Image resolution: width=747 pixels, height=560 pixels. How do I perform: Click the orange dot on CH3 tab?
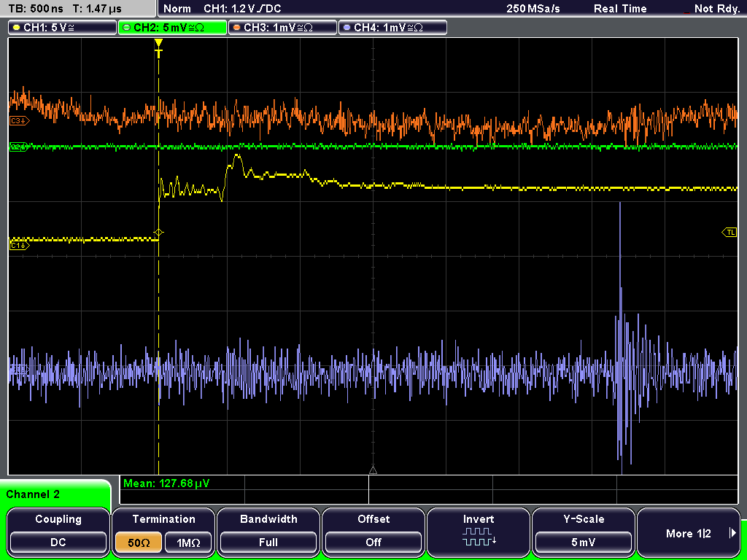coord(237,28)
